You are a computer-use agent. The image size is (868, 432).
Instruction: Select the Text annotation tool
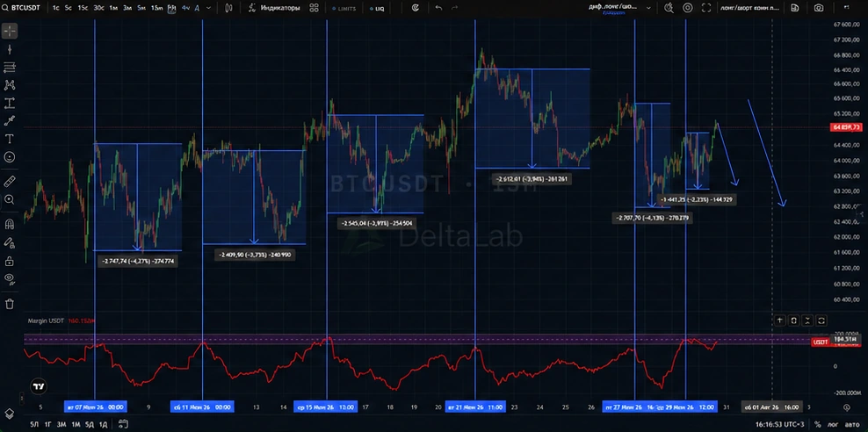[x=10, y=139]
